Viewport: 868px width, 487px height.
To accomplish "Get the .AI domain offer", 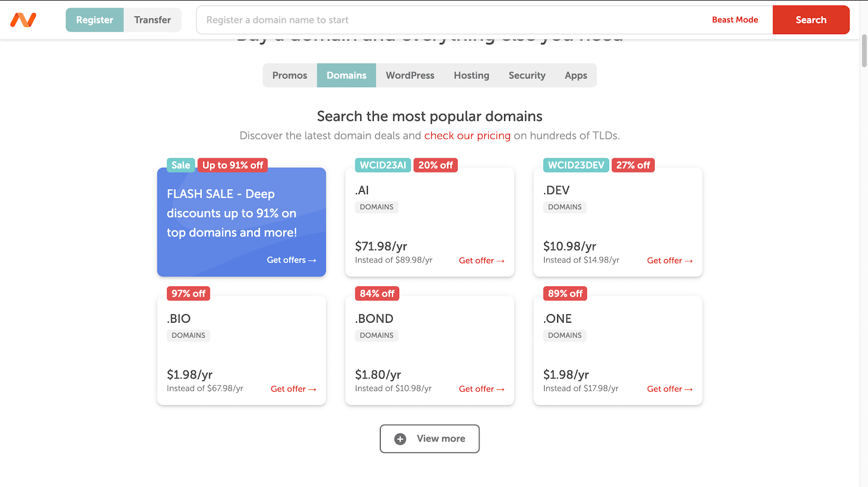I will pos(481,261).
